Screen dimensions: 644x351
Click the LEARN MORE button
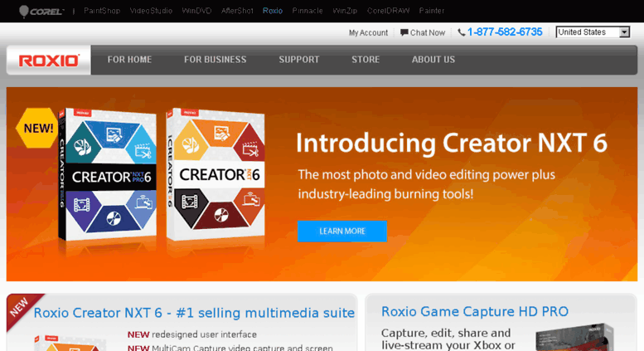pyautogui.click(x=342, y=231)
